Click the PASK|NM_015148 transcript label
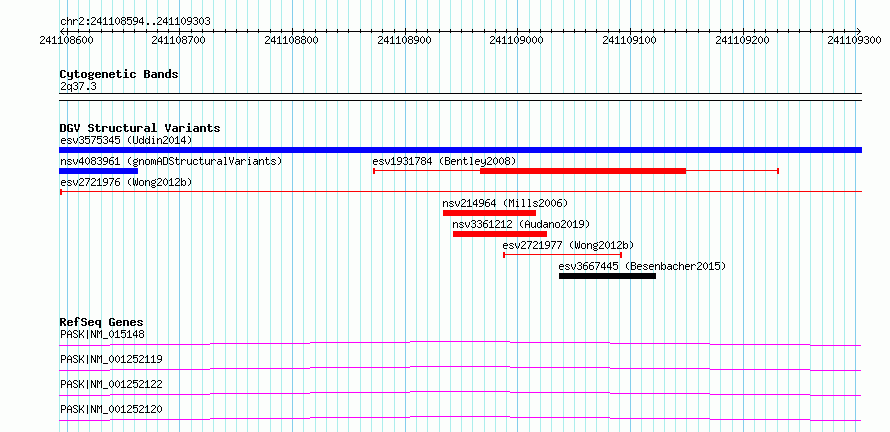 [x=102, y=334]
